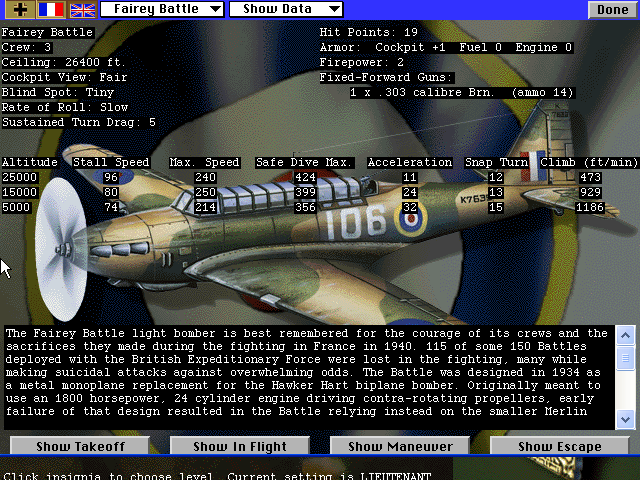Screen dimensions: 640x480
Task: Select the German cross nation icon
Action: click(20, 9)
